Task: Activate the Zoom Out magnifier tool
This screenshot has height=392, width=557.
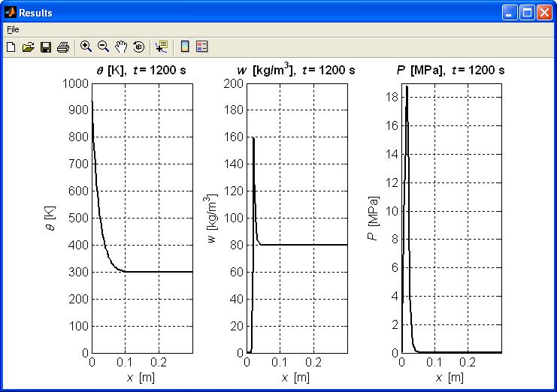Action: [x=104, y=47]
